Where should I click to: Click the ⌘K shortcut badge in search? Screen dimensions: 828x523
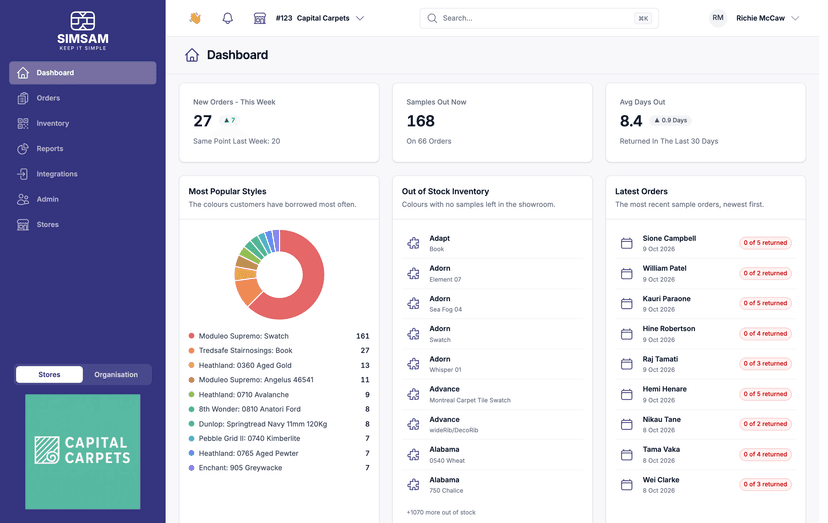click(x=643, y=18)
